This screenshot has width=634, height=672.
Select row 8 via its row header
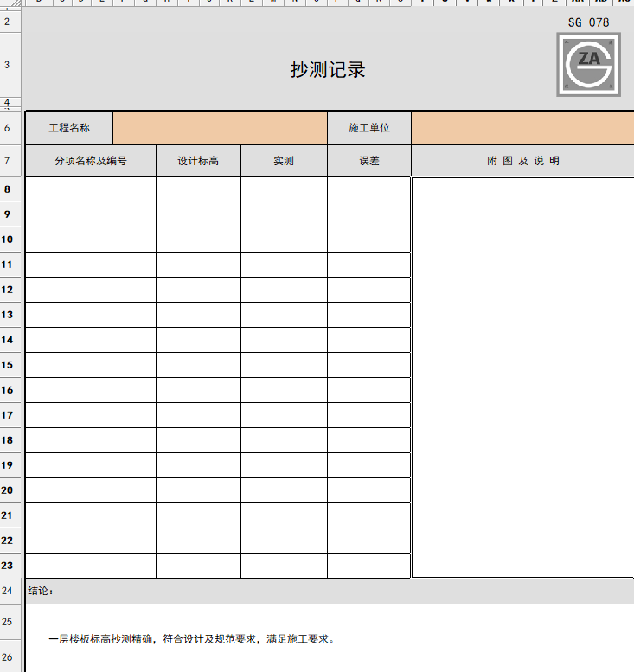point(10,189)
